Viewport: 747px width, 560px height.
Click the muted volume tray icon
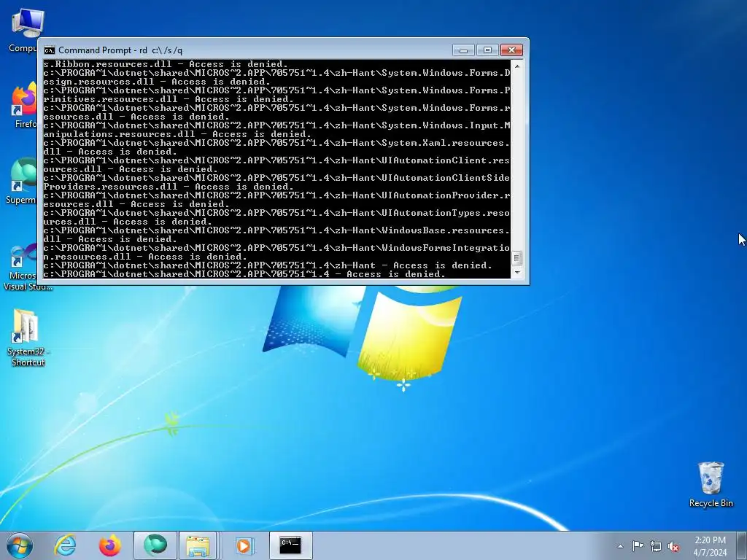(673, 546)
